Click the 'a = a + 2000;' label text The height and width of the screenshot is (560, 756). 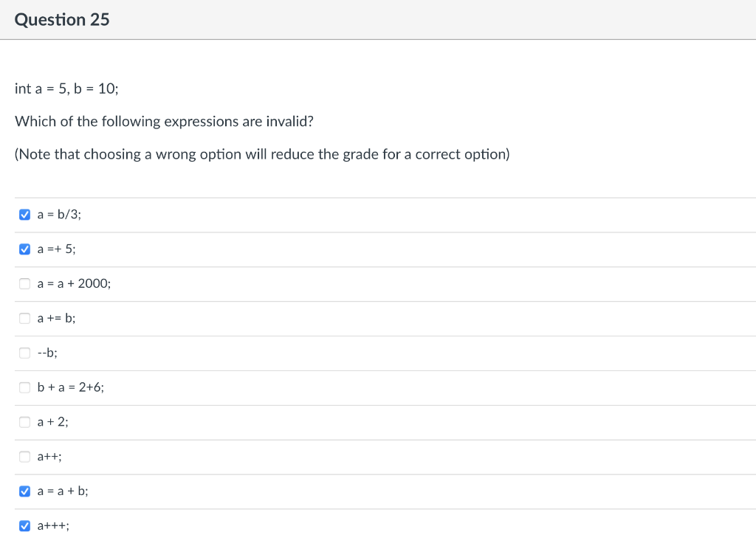[74, 284]
